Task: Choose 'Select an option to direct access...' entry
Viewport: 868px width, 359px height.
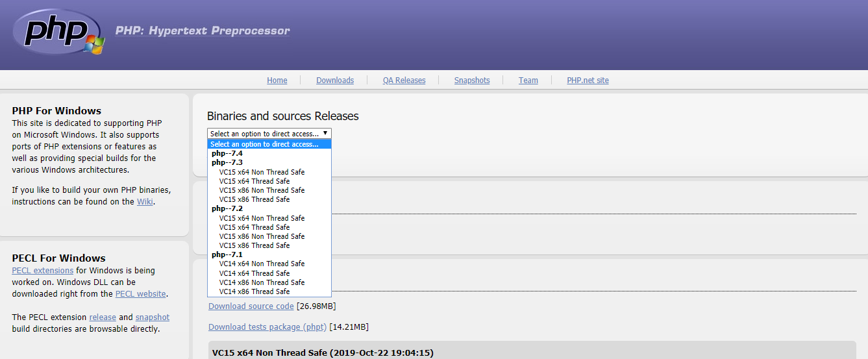Action: tap(269, 144)
